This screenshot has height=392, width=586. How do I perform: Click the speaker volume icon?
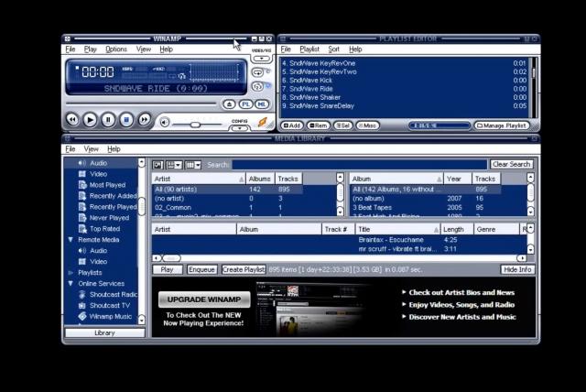165,122
